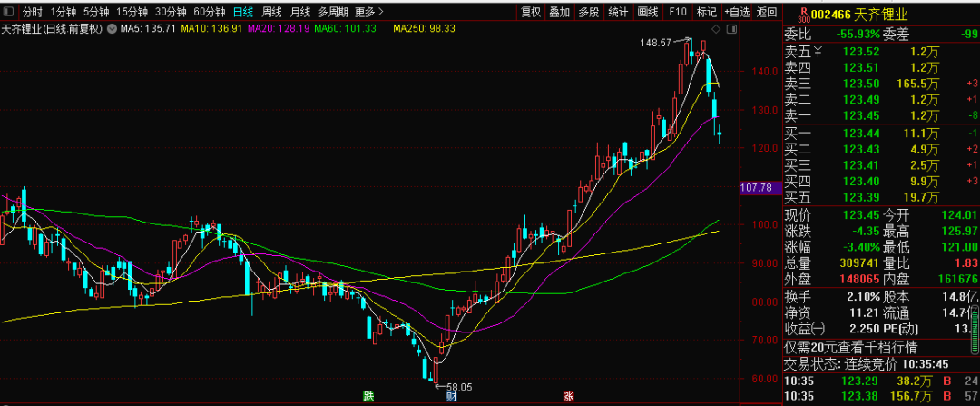
Task: Activate the 画线 drawing tool
Action: pyautogui.click(x=648, y=12)
